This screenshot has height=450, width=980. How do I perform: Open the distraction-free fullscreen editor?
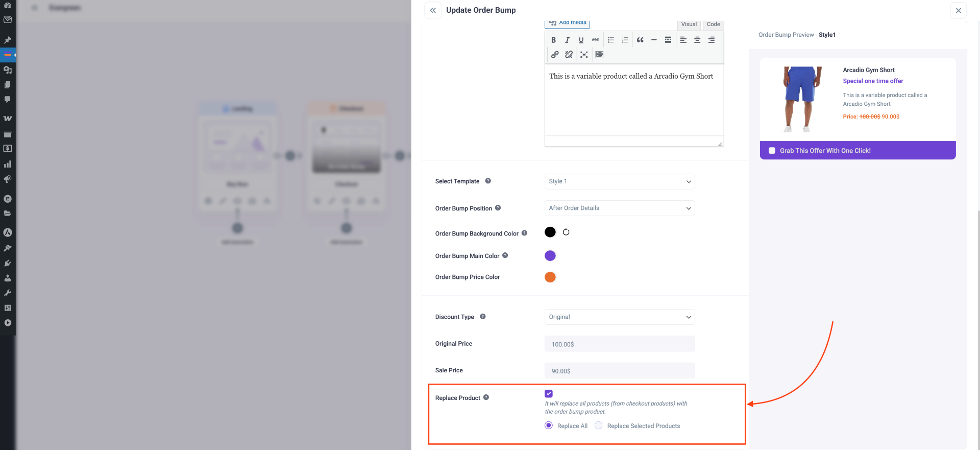tap(584, 55)
